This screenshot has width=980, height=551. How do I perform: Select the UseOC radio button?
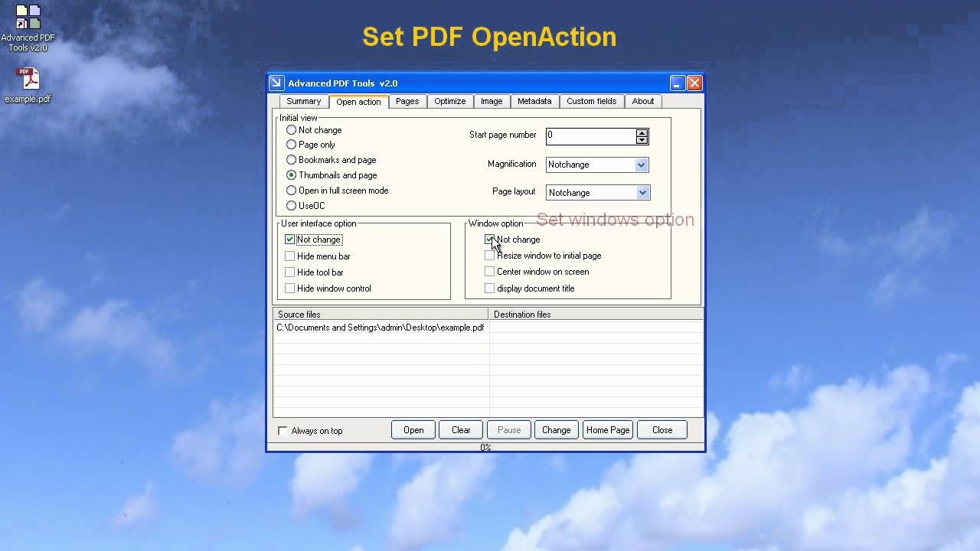[x=291, y=206]
